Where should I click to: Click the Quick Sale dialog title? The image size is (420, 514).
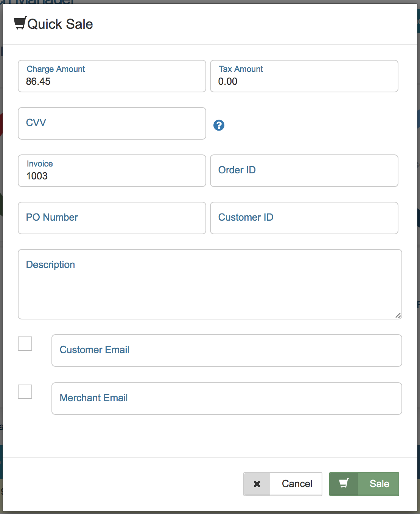62,24
